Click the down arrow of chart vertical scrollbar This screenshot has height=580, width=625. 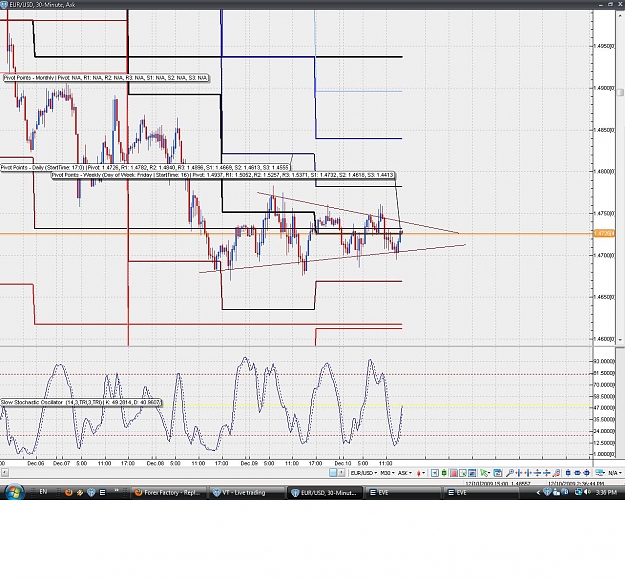tap(620, 340)
